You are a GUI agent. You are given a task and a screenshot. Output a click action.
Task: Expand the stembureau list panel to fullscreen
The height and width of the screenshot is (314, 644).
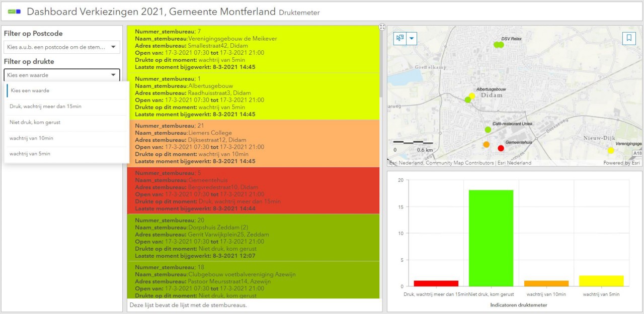(382, 27)
